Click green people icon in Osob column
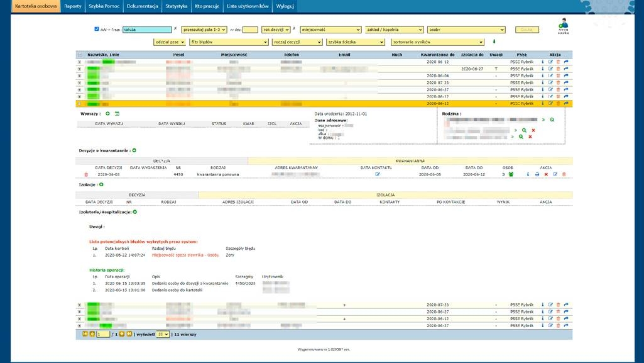 tap(511, 174)
